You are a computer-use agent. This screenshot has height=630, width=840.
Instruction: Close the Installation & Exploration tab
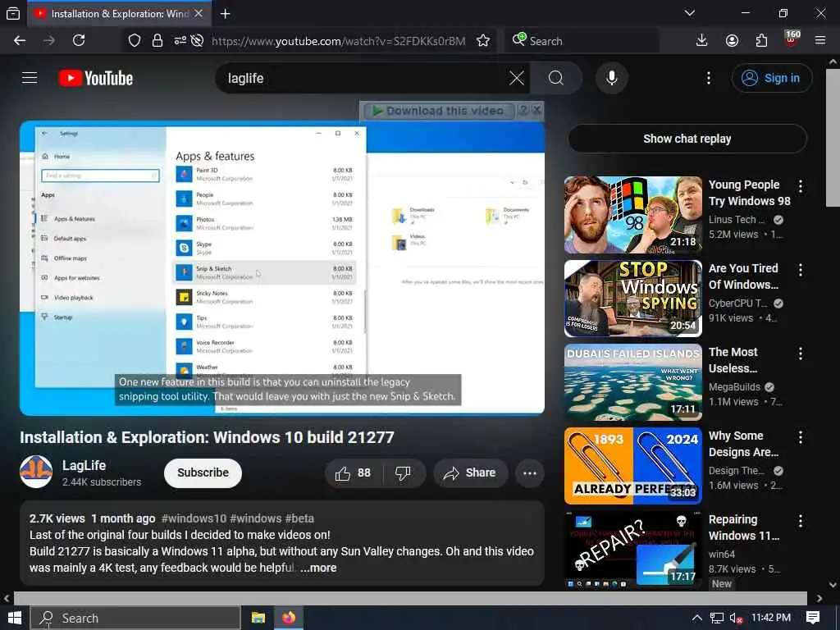pyautogui.click(x=199, y=13)
